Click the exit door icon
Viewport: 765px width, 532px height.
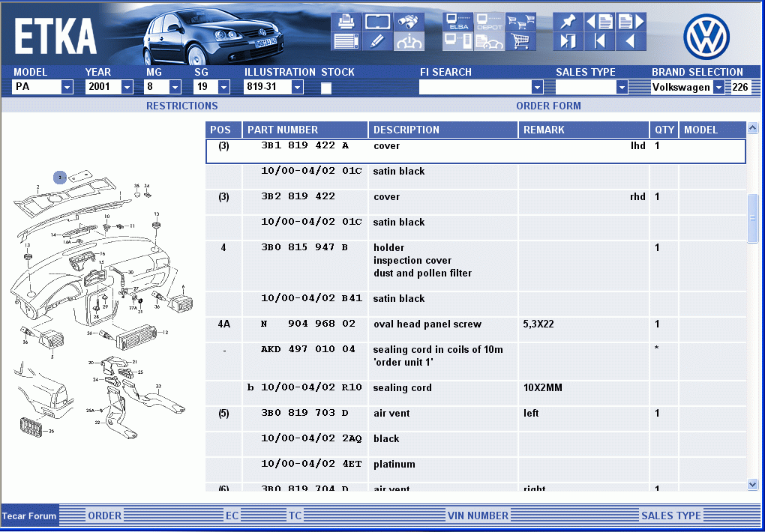[x=568, y=41]
